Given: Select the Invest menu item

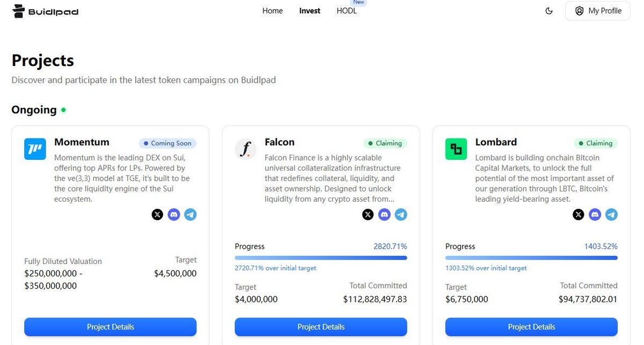Looking at the screenshot, I should click(x=310, y=11).
